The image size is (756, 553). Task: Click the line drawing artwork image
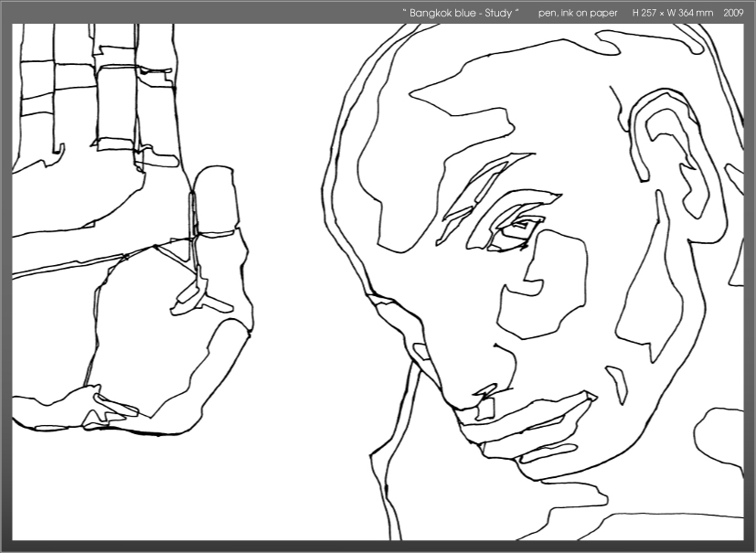coord(378,282)
